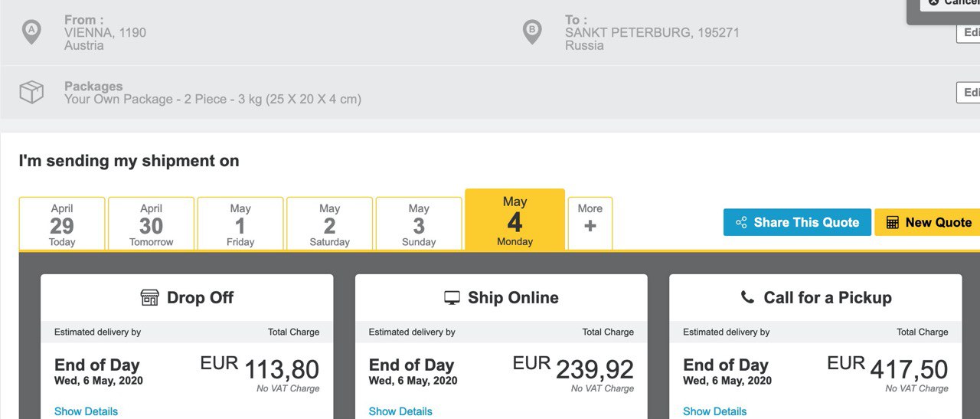Viewport: 980px width, 419px height.
Task: Choose May 2 Saturday shipping date
Action: tap(329, 224)
